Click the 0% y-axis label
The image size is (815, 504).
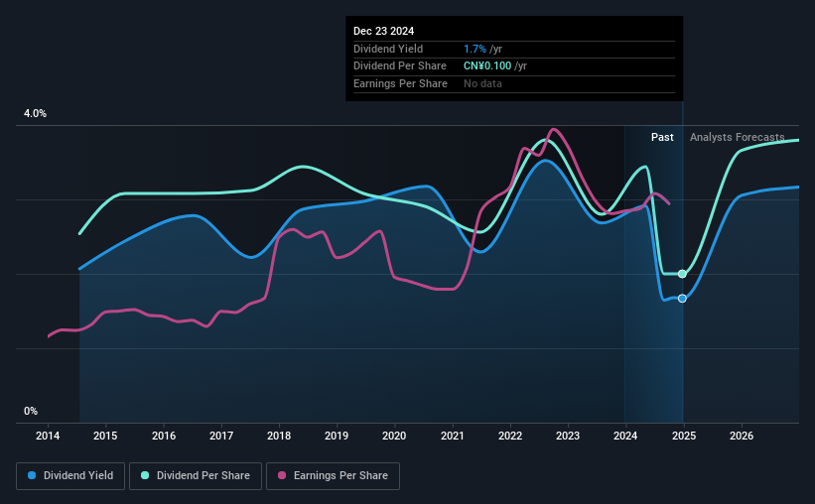(31, 411)
